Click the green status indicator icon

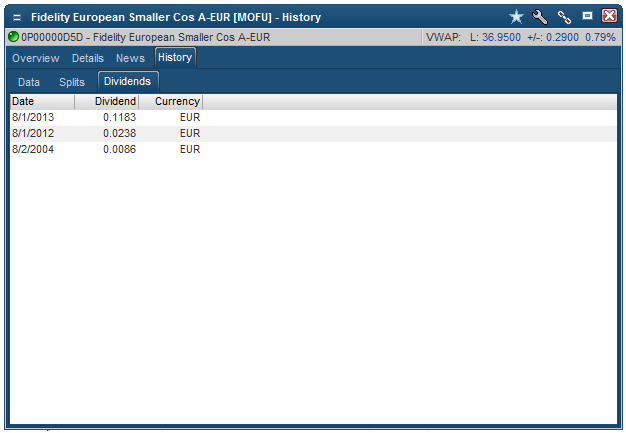(14, 37)
